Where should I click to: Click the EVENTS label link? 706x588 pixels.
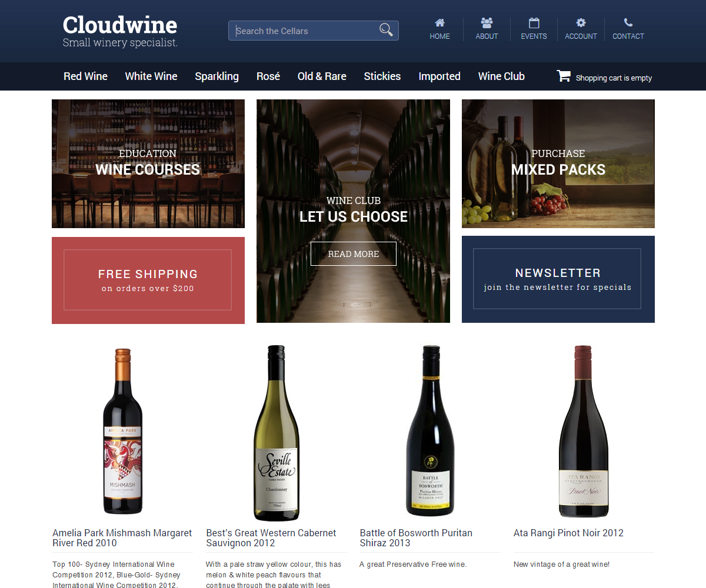(x=534, y=36)
